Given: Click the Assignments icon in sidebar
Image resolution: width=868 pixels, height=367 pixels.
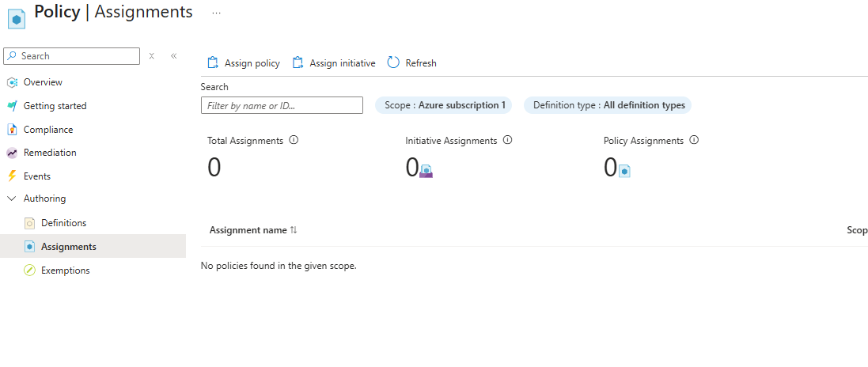Looking at the screenshot, I should 30,247.
